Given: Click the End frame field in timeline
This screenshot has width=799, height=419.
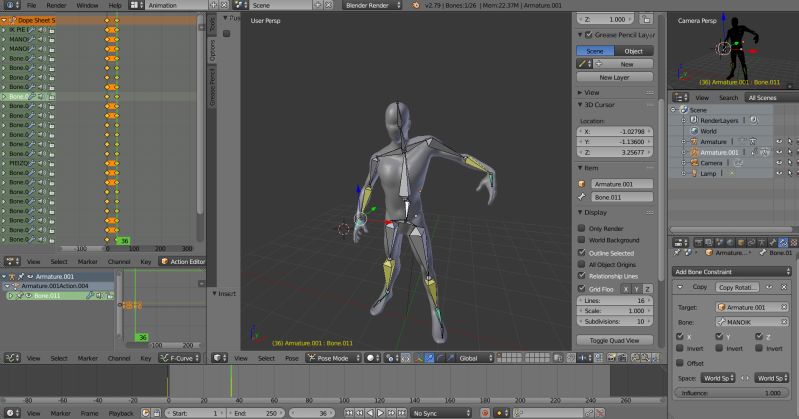Looking at the screenshot, I should tap(255, 413).
